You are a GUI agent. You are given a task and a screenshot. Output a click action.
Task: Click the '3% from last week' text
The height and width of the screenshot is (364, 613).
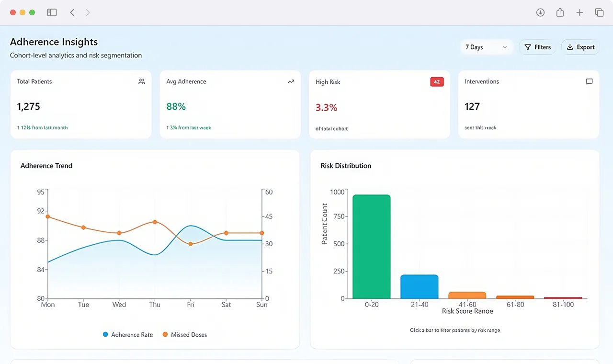click(x=191, y=128)
